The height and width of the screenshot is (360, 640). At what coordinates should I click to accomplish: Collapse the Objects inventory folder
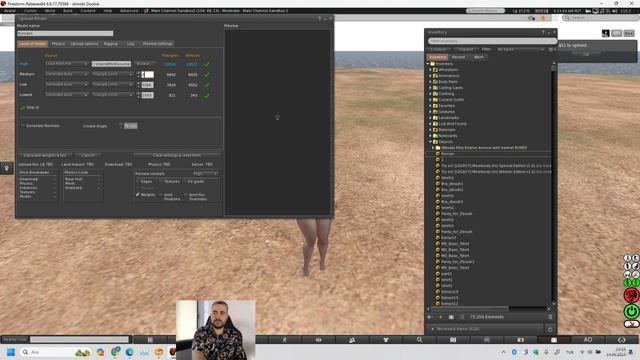(x=430, y=142)
